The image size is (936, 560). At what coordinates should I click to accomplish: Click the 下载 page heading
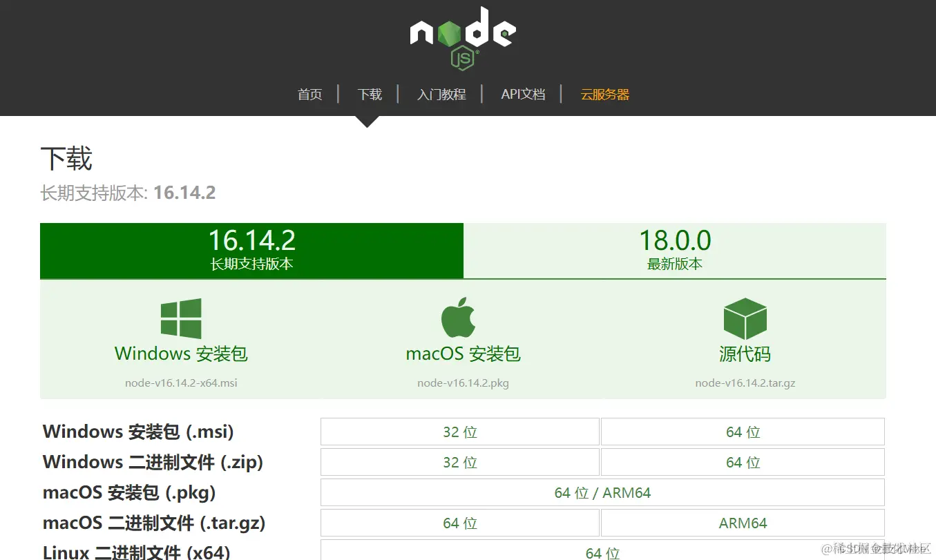[x=66, y=159]
